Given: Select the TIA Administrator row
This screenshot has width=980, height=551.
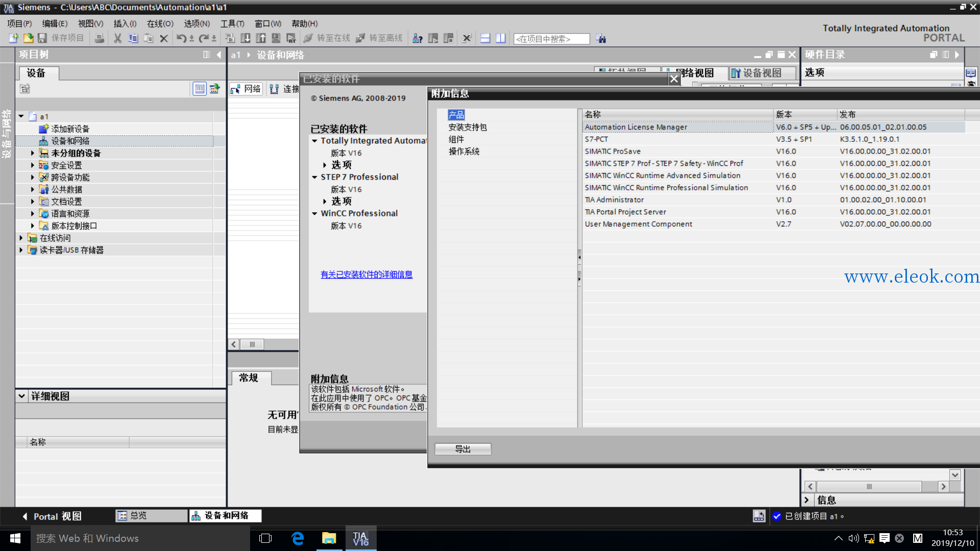Looking at the screenshot, I should 773,200.
